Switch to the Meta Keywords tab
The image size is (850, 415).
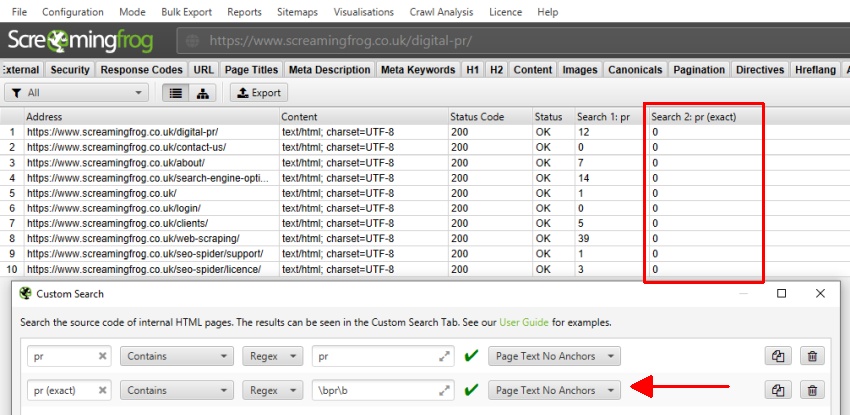coord(418,70)
